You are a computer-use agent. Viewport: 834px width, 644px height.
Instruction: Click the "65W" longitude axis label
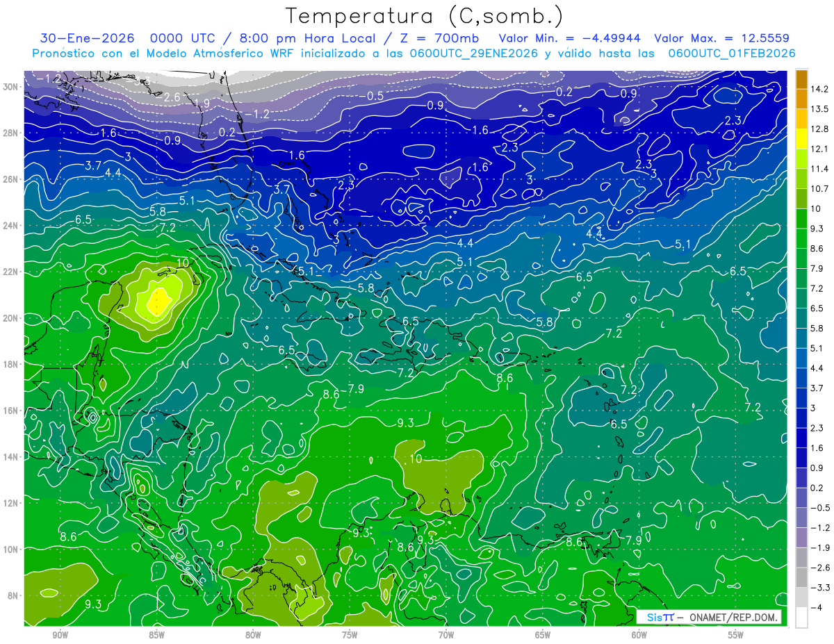click(543, 635)
